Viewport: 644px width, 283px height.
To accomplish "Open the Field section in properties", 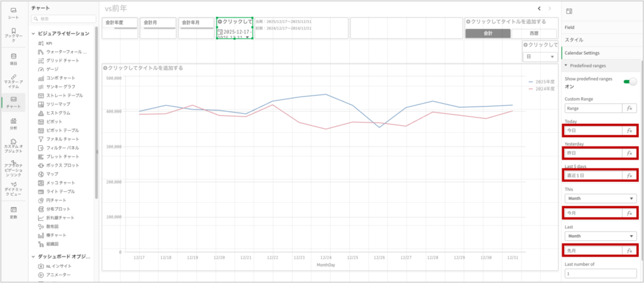I will pyautogui.click(x=570, y=28).
